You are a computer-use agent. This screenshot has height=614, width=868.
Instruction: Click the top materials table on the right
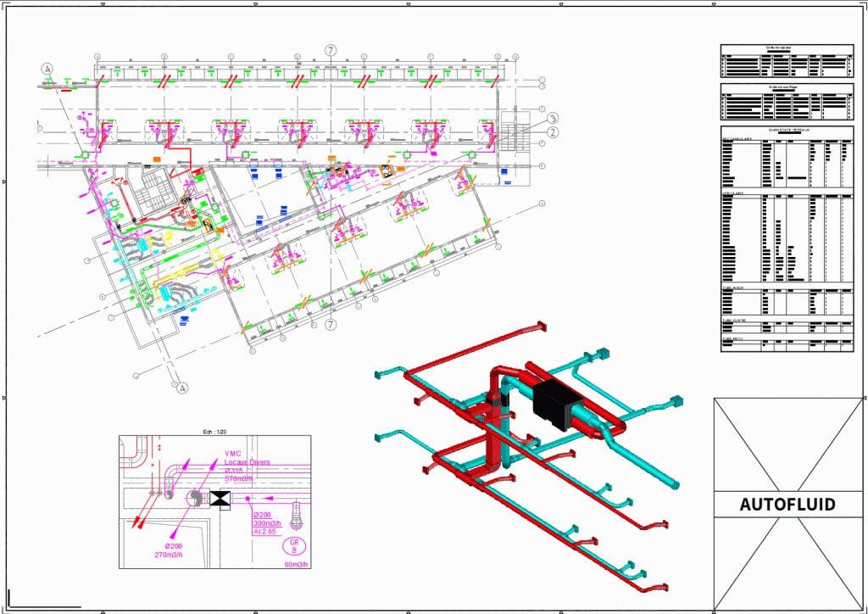(784, 59)
